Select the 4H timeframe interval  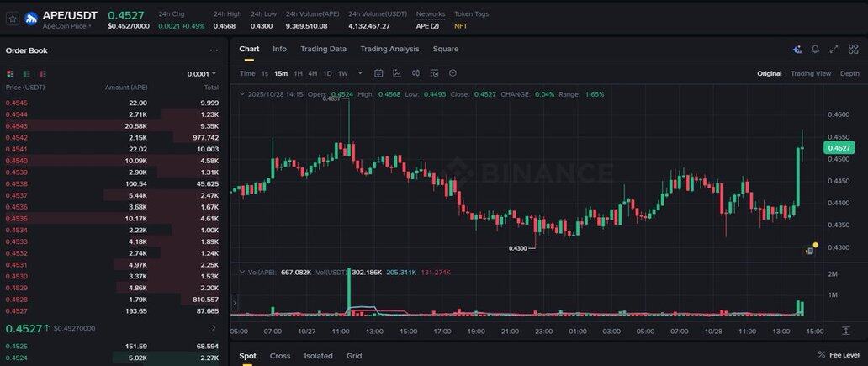click(x=312, y=73)
